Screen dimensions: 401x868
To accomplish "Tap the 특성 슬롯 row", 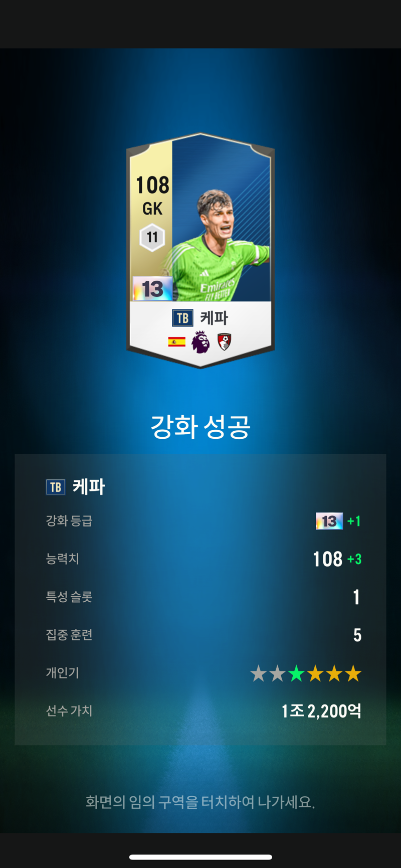I will coord(200,597).
